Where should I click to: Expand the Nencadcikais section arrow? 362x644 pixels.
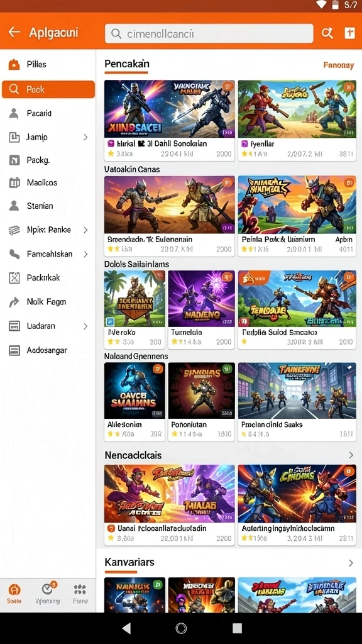click(351, 455)
